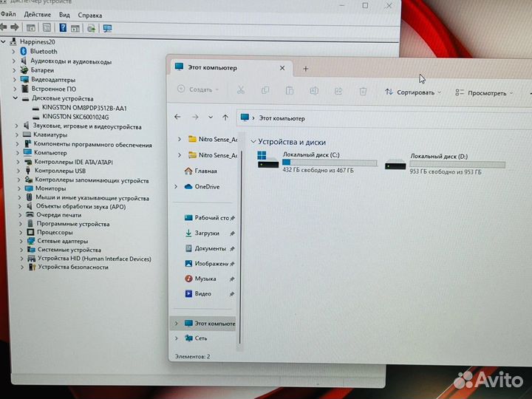Collapse the Happiness20 root node

click(4, 41)
